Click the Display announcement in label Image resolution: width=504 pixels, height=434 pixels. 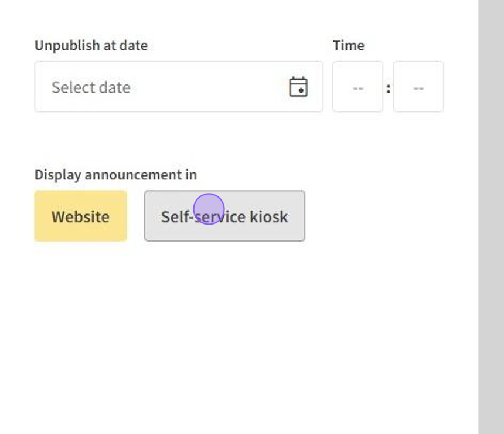tap(115, 175)
